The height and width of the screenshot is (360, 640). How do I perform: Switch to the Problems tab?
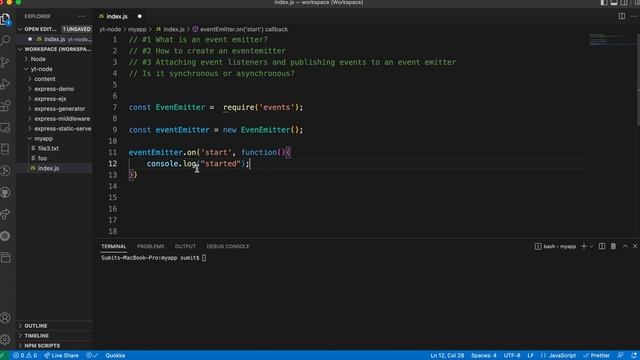pos(151,246)
